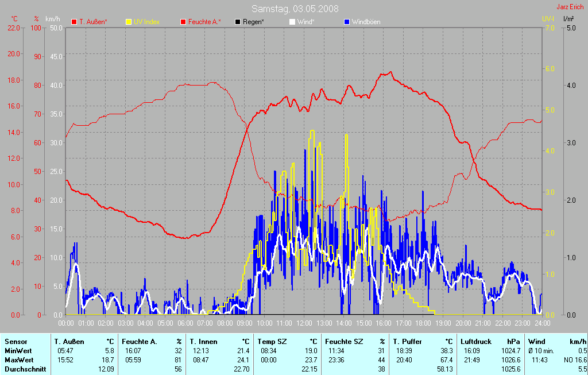The image size is (588, 375).
Task: Click the Luftdruck column header
Action: tap(476, 342)
